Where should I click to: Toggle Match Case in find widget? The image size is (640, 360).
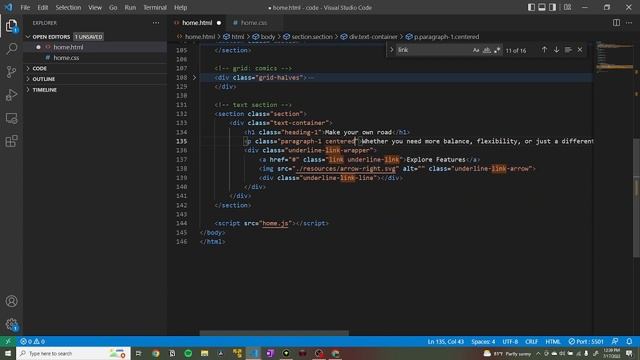click(x=476, y=50)
